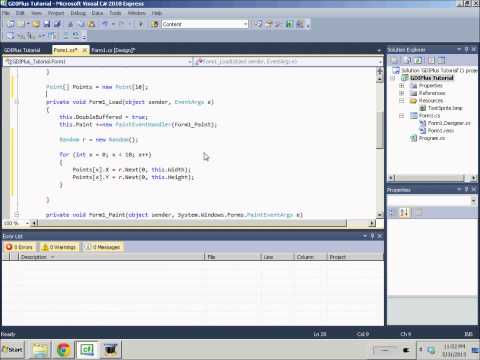This screenshot has width=480, height=360.
Task: Sort Error List by Description column
Action: [111, 257]
